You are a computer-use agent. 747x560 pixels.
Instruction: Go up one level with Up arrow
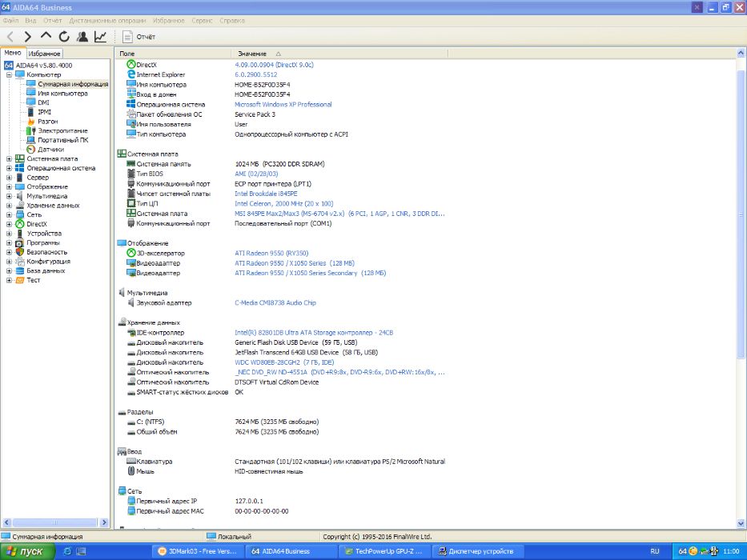[46, 36]
